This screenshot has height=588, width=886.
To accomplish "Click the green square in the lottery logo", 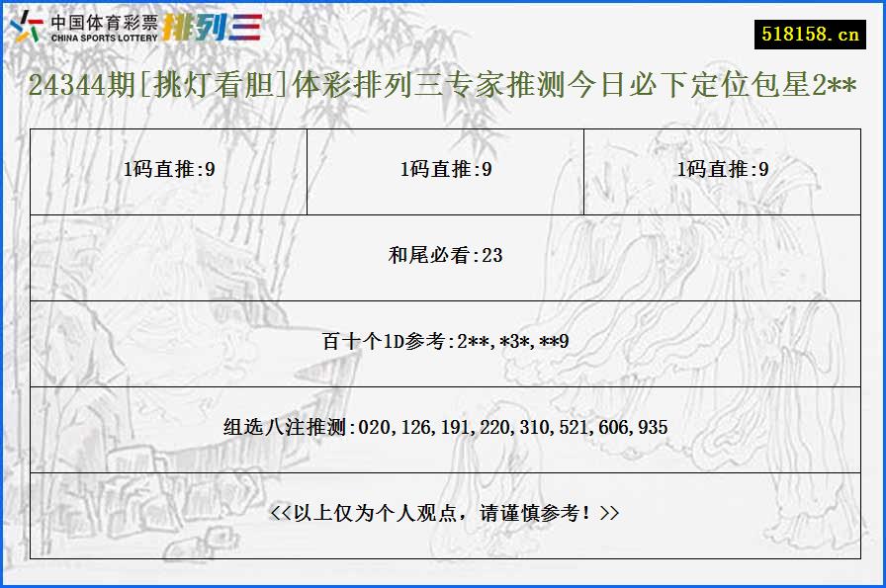I will [x=34, y=33].
